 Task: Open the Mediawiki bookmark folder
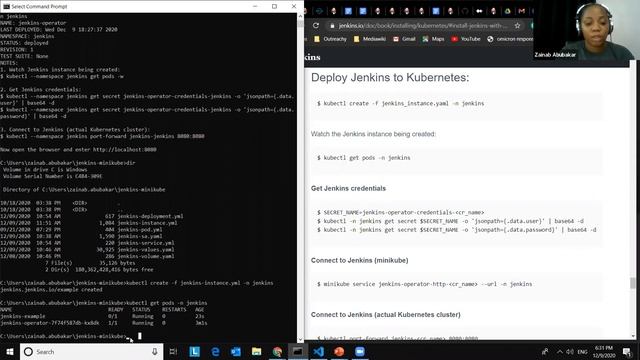tap(370, 39)
